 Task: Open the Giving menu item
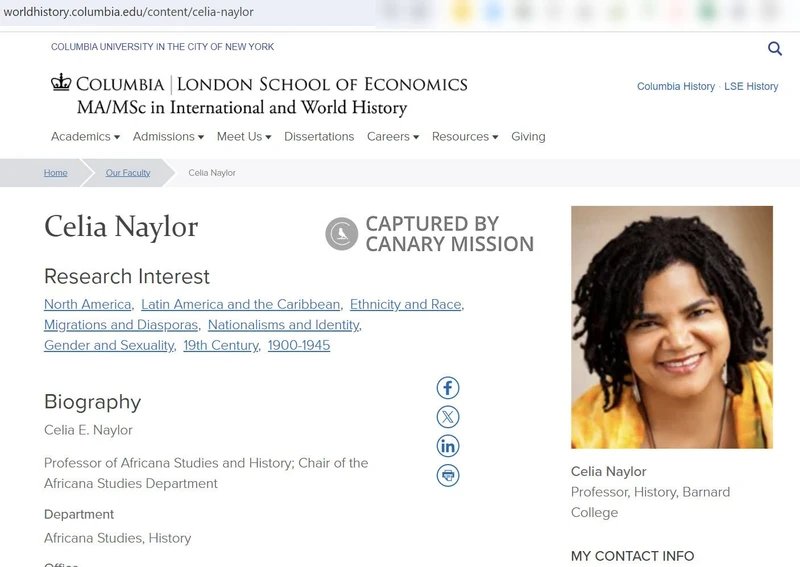point(528,137)
